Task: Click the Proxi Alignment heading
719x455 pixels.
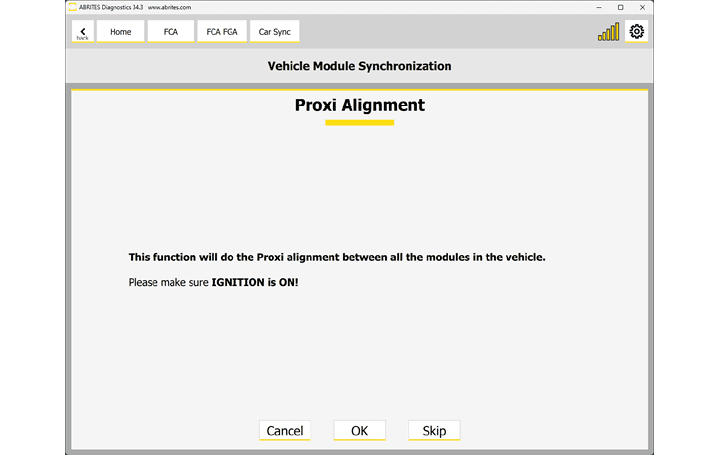Action: coord(359,105)
